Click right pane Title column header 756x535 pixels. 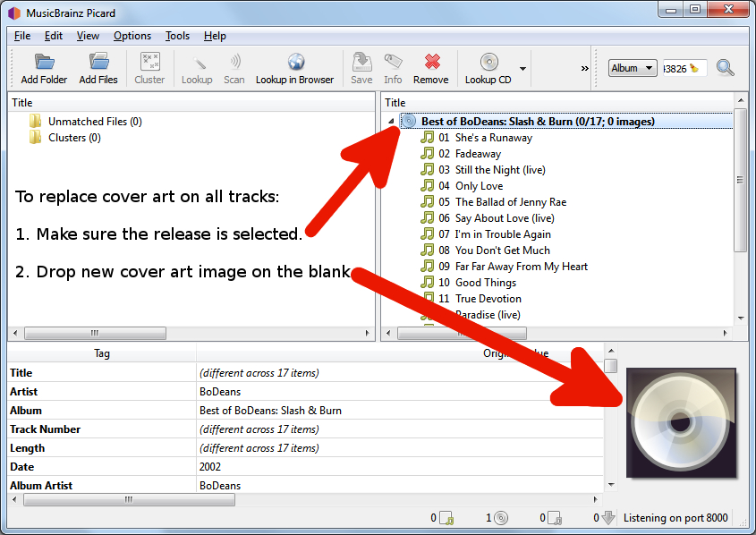[x=556, y=103]
